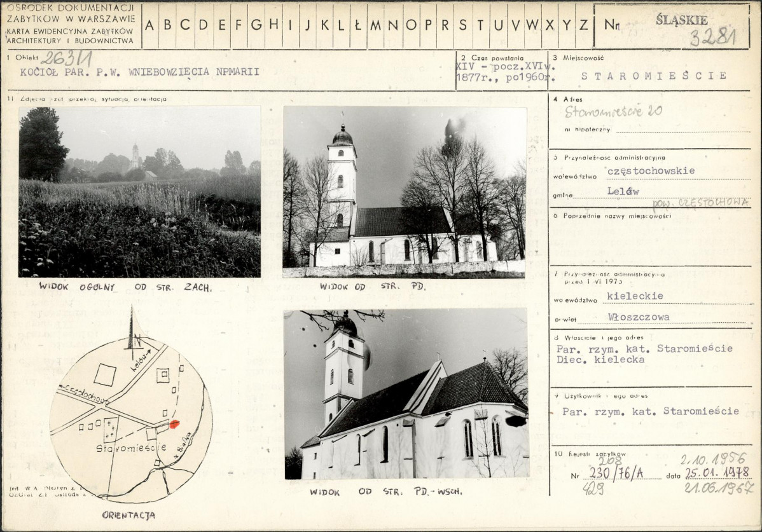Click the letter Z index cell
762x532 pixels.
[x=584, y=25]
